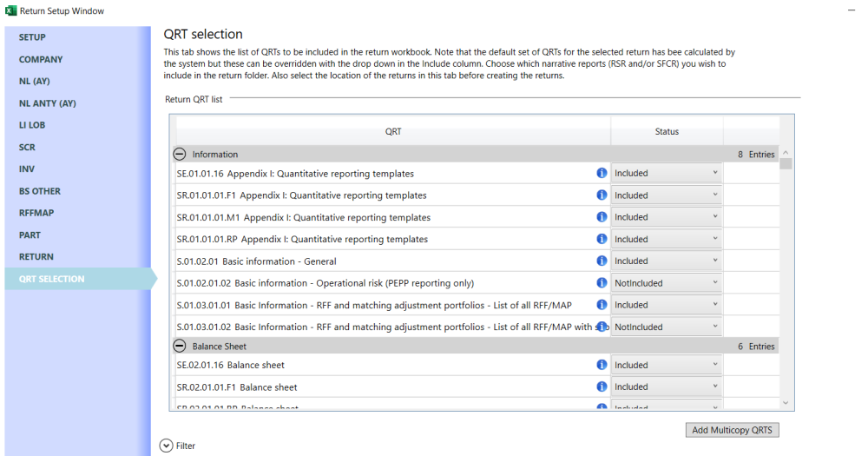
Task: Click info icon for SE.01.01.16 Appendix I row
Action: [602, 173]
